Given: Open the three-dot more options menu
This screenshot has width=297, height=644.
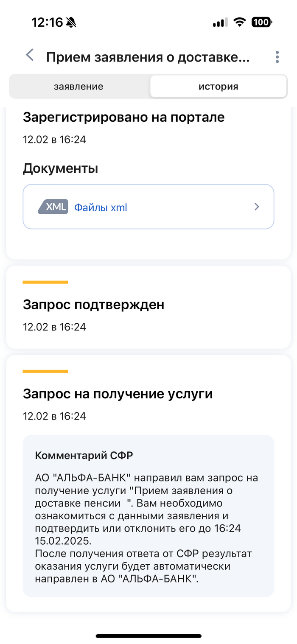Looking at the screenshot, I should pos(277,57).
